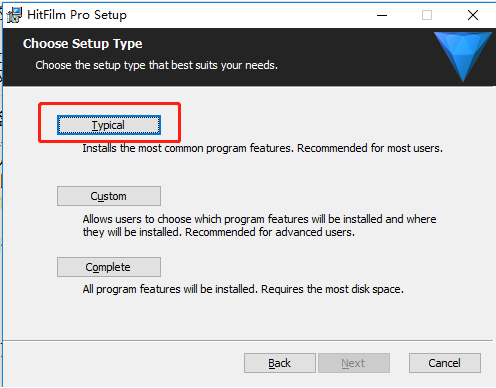
Task: Click the greyed-out Next button
Action: point(354,363)
